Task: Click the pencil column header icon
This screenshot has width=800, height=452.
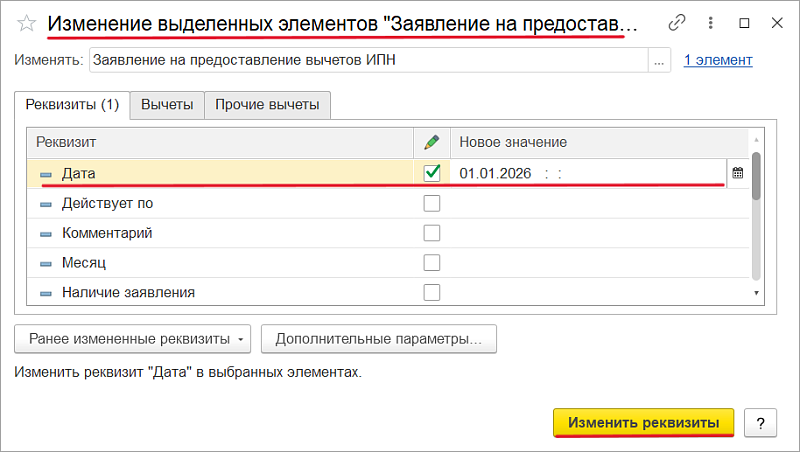Action: (x=432, y=142)
